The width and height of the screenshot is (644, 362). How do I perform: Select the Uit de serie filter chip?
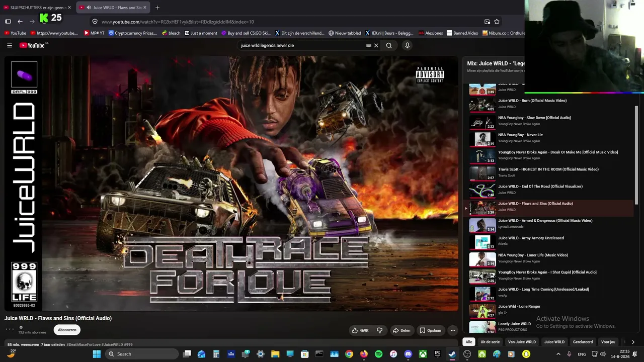click(490, 342)
